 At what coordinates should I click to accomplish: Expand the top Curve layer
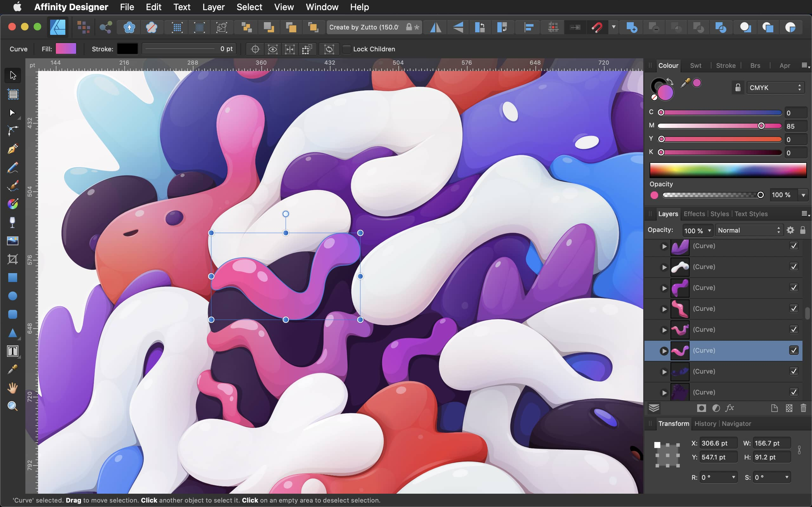664,246
